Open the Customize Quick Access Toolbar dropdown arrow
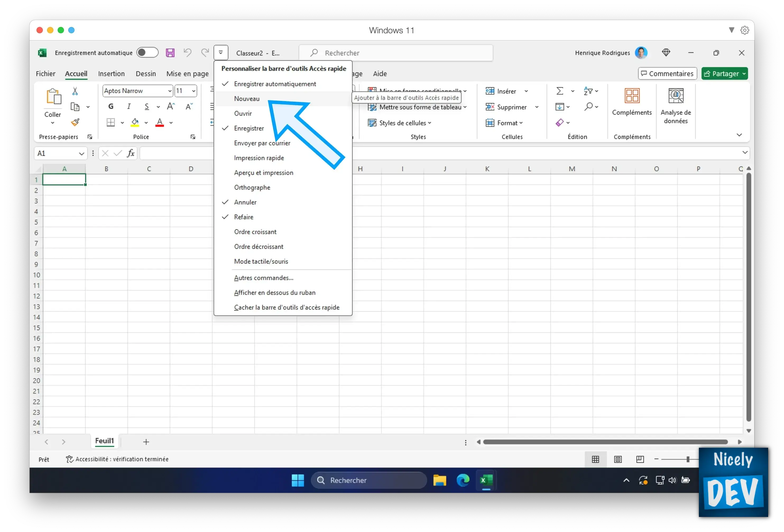The height and width of the screenshot is (532, 784). click(221, 53)
